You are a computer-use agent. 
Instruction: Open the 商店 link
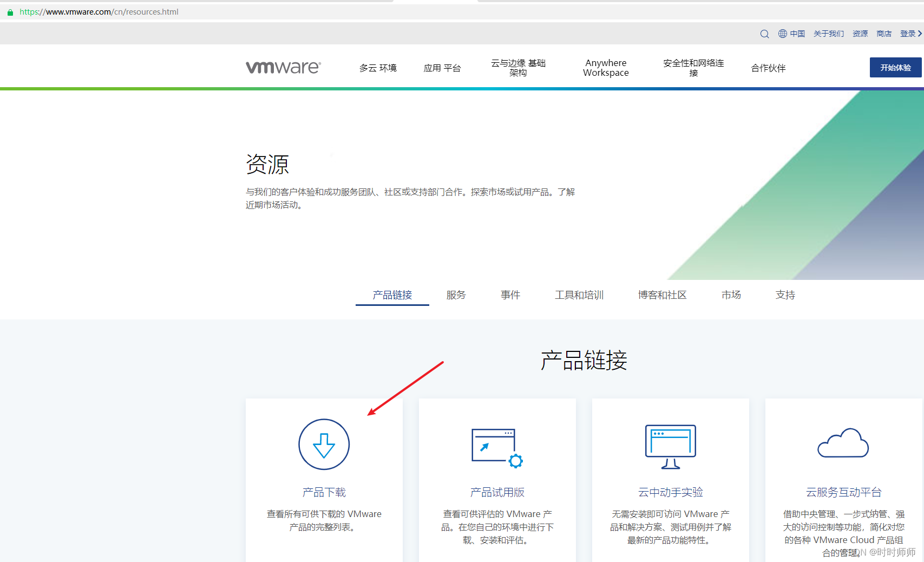pos(884,34)
